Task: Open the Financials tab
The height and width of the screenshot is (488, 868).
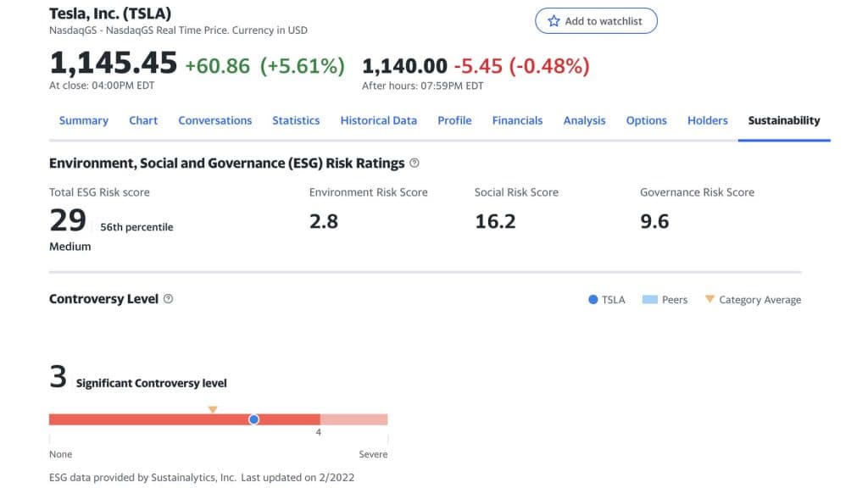Action: tap(517, 120)
